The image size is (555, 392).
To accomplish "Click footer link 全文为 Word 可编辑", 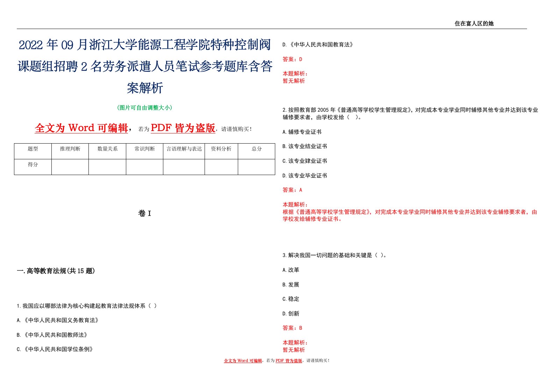I will tap(243, 361).
